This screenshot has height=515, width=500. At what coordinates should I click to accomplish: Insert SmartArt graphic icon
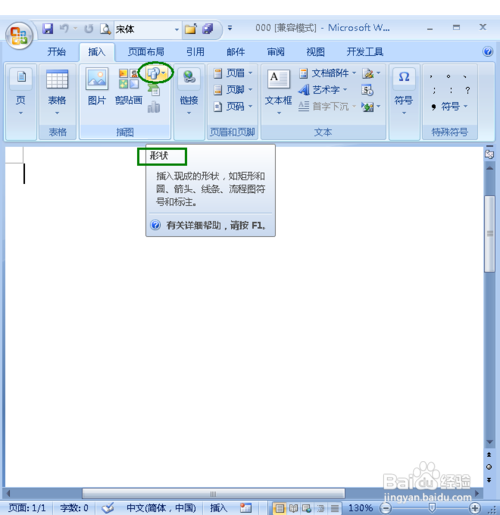click(x=154, y=90)
